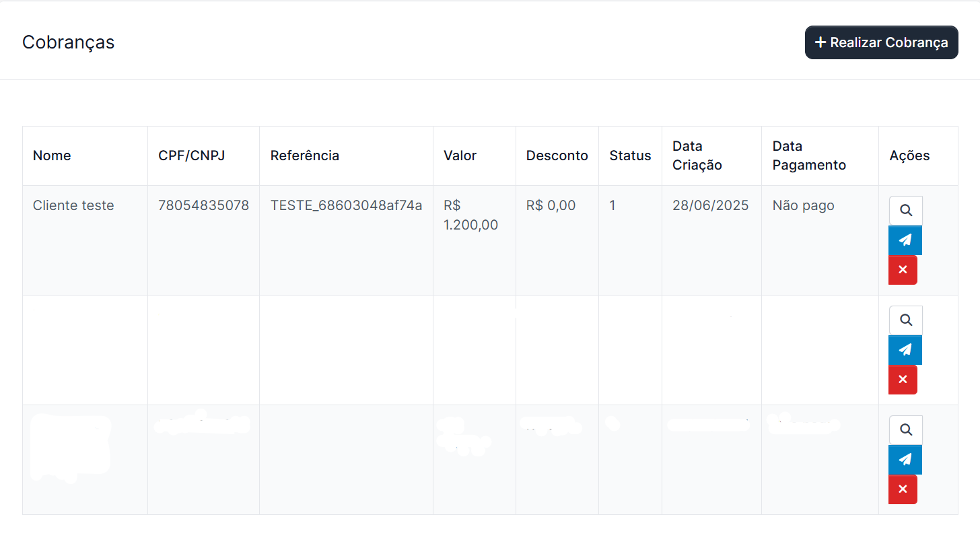This screenshot has width=980, height=554.
Task: Click the Realizar Cobrança button
Action: pyautogui.click(x=881, y=42)
